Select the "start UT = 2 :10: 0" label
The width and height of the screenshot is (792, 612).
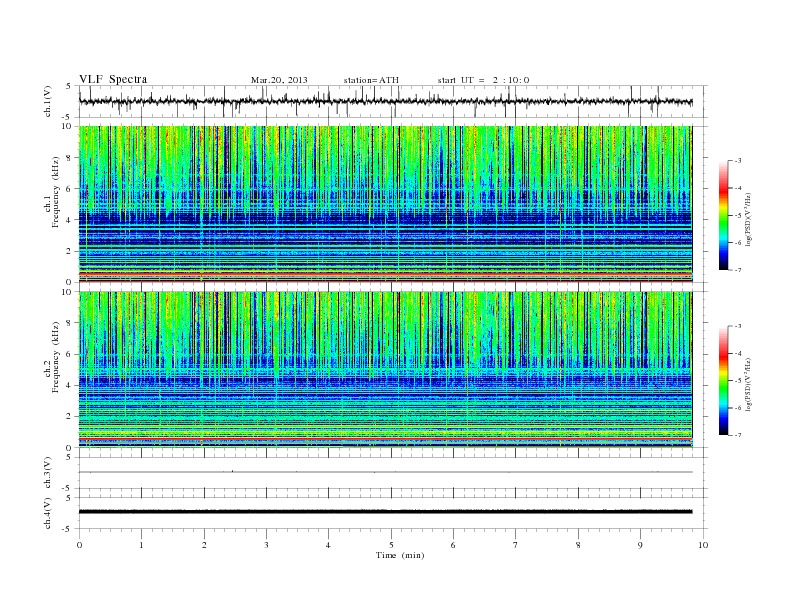483,80
